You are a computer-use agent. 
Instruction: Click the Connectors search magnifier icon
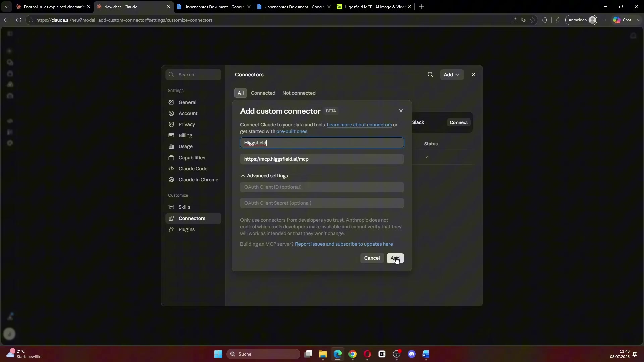tap(430, 75)
